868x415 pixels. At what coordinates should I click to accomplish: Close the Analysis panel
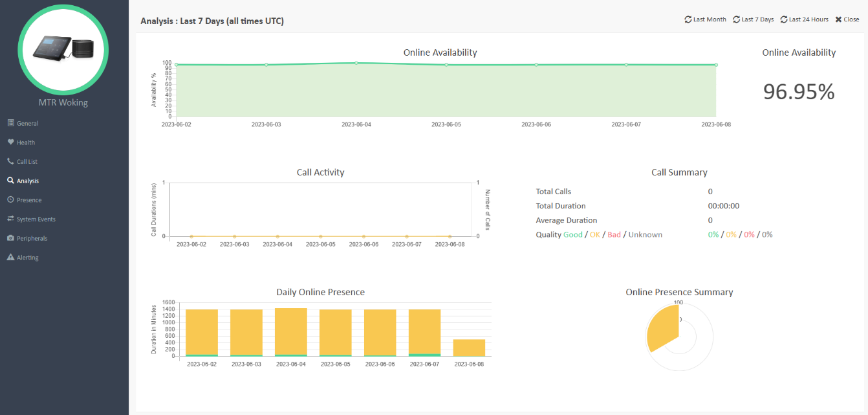[x=847, y=19]
